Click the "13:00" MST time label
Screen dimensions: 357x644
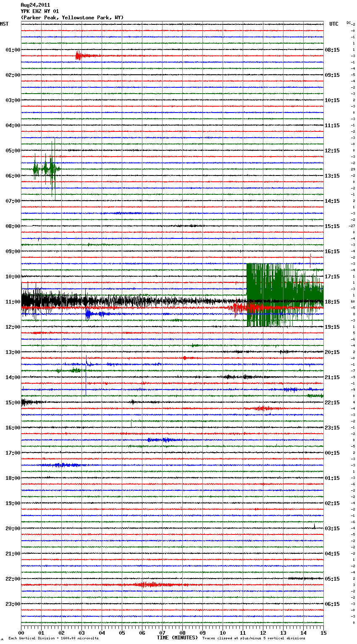point(13,352)
